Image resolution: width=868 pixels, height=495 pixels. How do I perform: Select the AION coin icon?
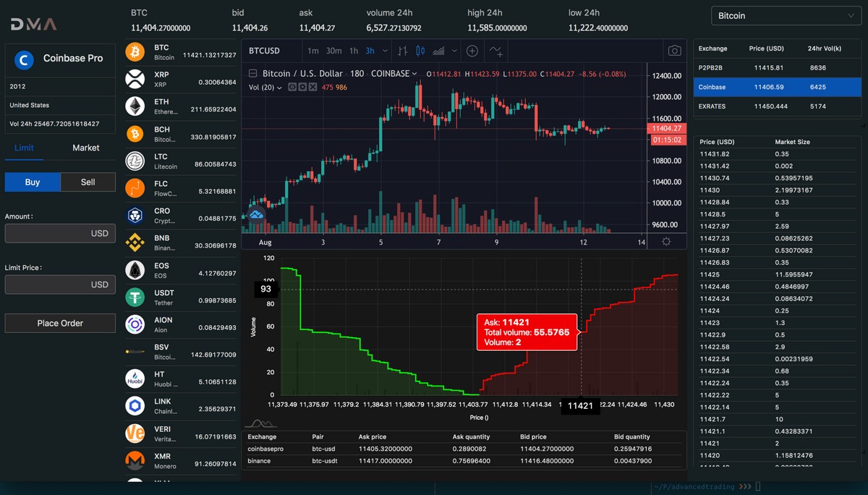(135, 325)
